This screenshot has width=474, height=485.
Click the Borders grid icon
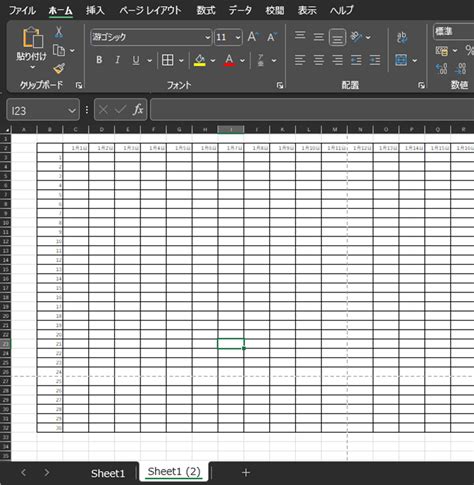pyautogui.click(x=167, y=60)
